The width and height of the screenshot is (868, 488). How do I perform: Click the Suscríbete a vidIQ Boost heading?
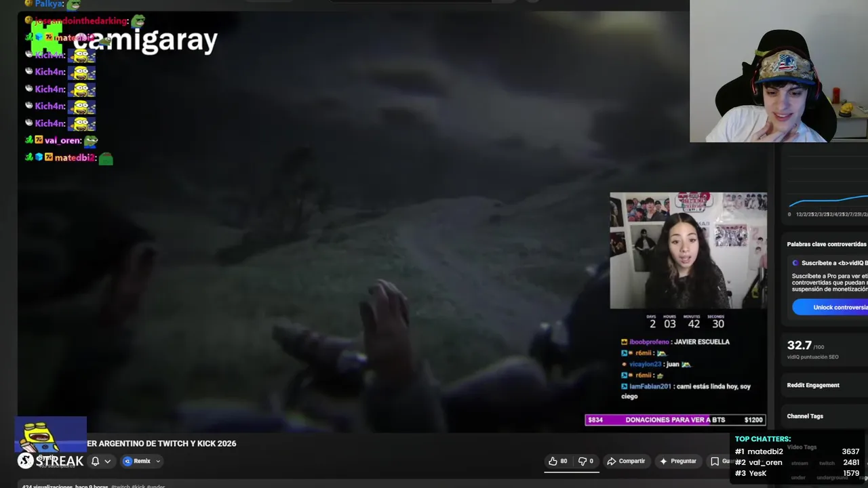pos(834,263)
